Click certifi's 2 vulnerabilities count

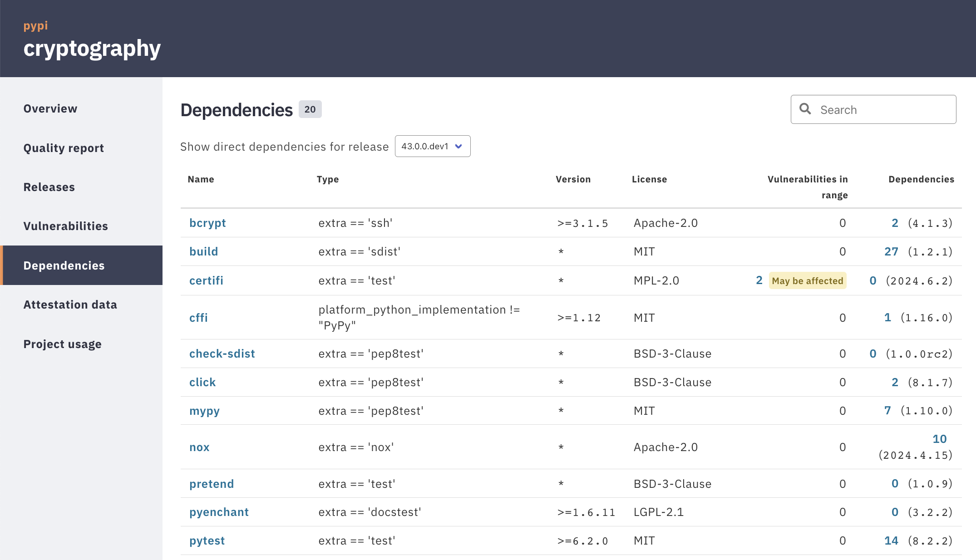pos(759,280)
